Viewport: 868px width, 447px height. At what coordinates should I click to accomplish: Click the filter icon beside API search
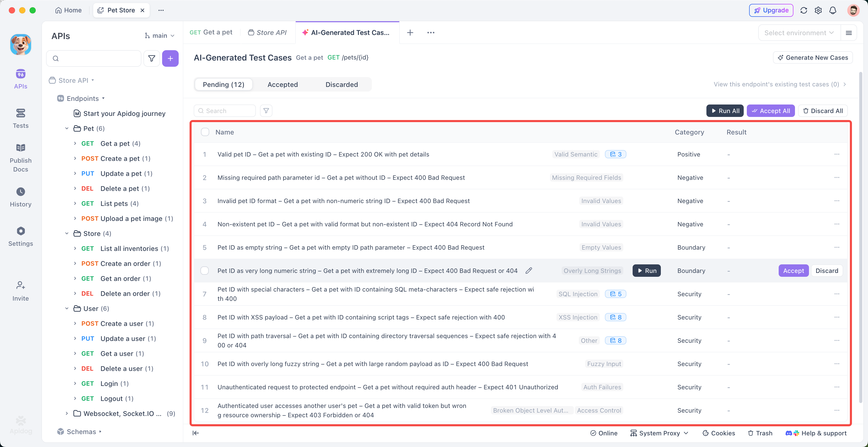click(x=152, y=58)
